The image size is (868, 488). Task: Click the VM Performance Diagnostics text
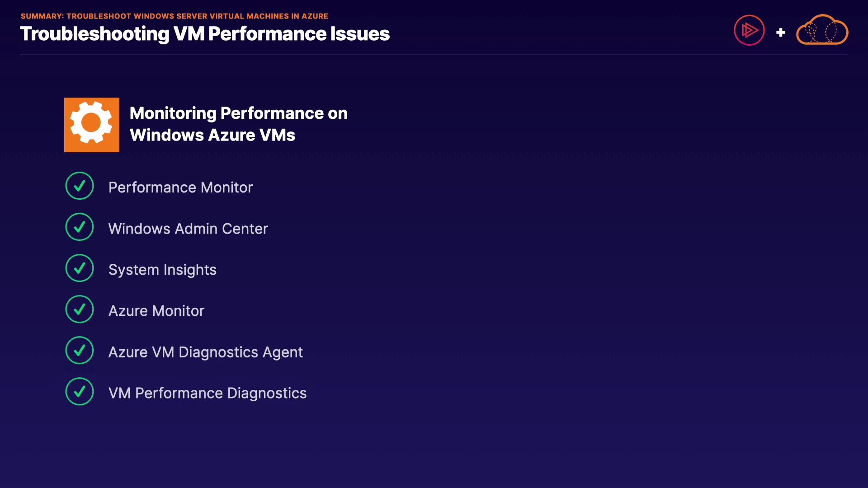point(208,393)
